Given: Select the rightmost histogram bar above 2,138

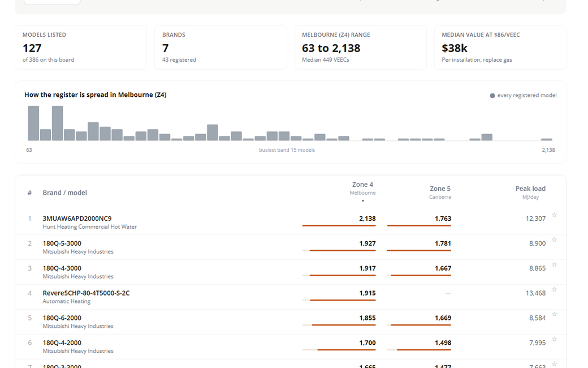Looking at the screenshot, I should coord(546,139).
